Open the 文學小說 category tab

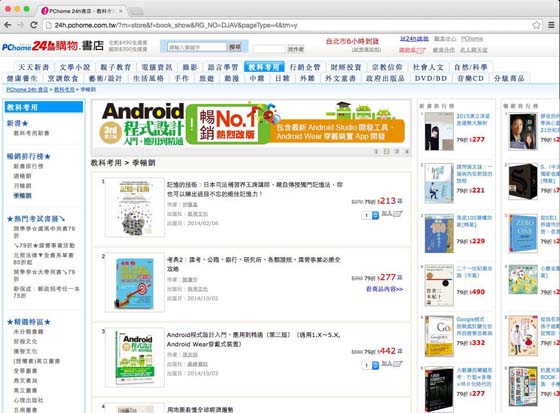click(75, 67)
